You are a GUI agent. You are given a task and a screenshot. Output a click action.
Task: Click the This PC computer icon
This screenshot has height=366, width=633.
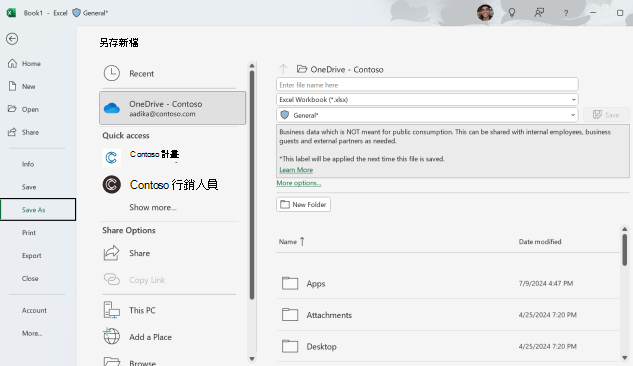111,310
